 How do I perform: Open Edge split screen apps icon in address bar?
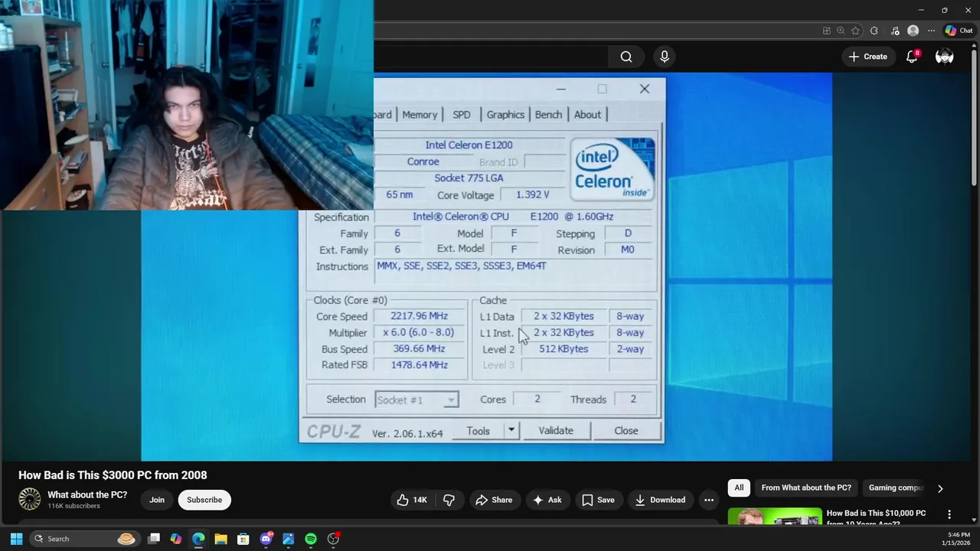tap(826, 31)
